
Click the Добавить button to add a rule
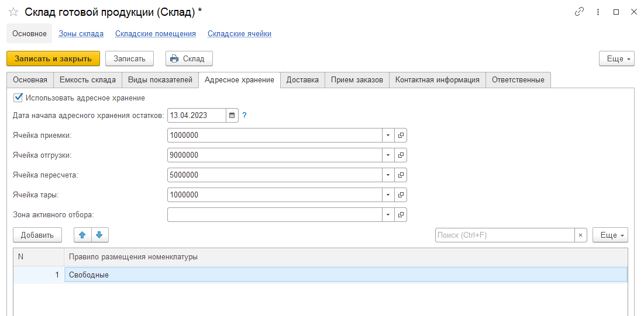coord(37,235)
